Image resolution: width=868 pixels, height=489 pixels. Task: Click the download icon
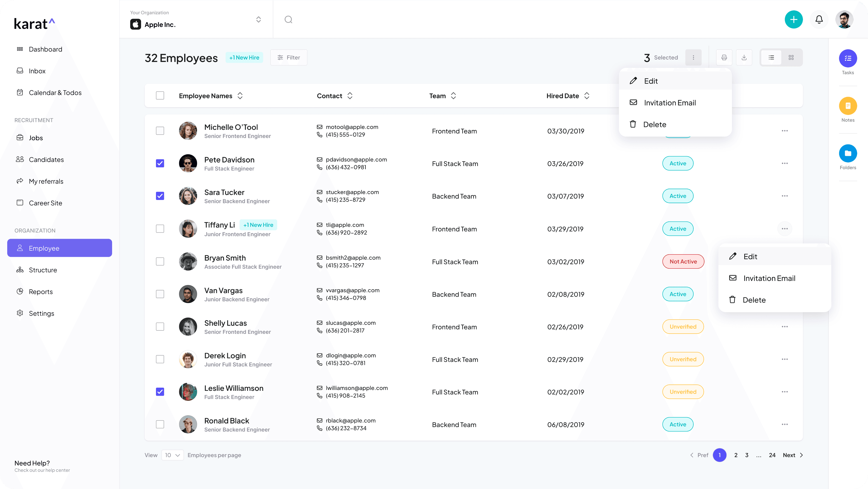click(744, 58)
